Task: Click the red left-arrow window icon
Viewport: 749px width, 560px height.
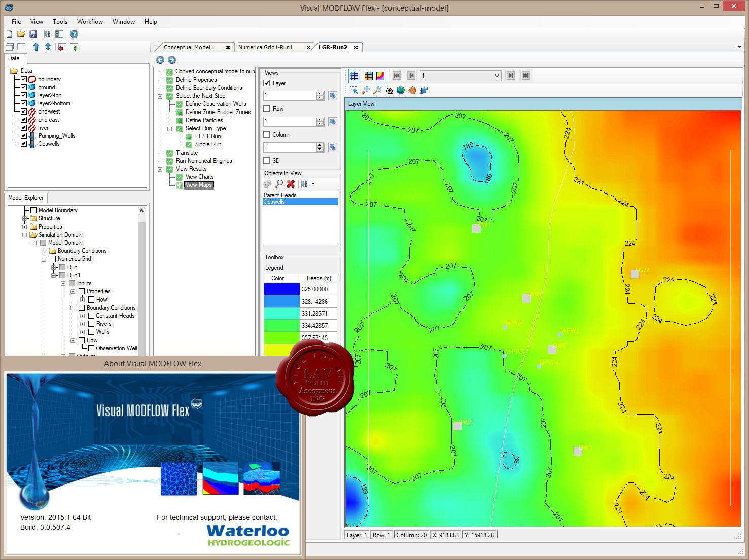Action: [62, 47]
